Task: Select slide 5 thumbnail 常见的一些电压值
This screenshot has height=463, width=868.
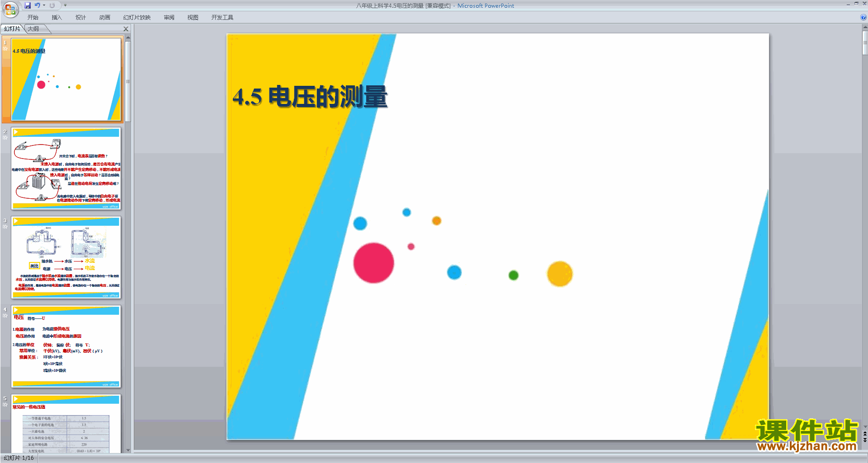Action: click(66, 424)
